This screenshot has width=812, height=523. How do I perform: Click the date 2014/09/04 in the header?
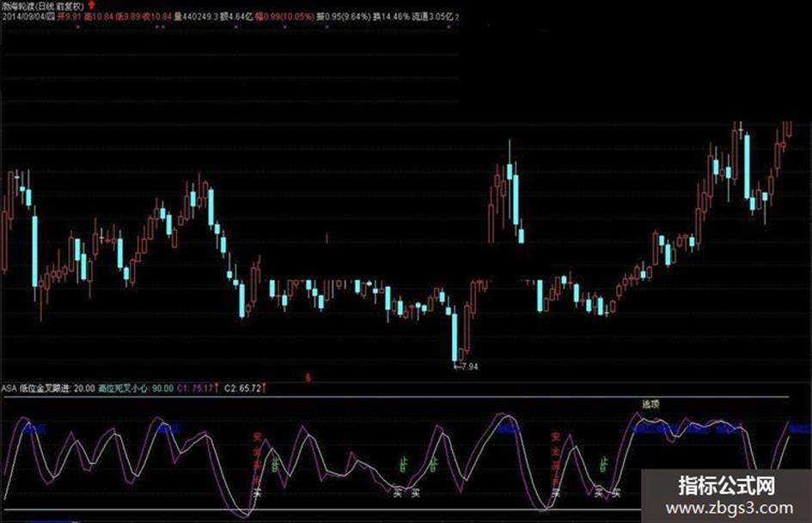tap(24, 16)
